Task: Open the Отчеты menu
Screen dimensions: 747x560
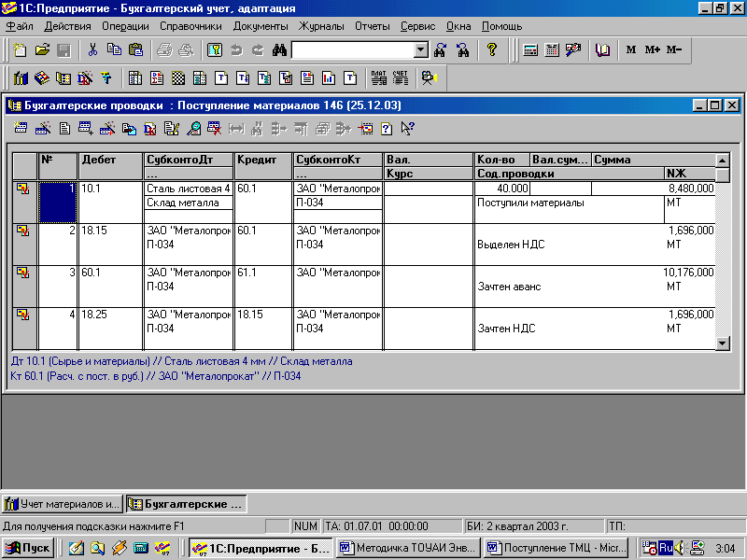Action: (x=372, y=26)
